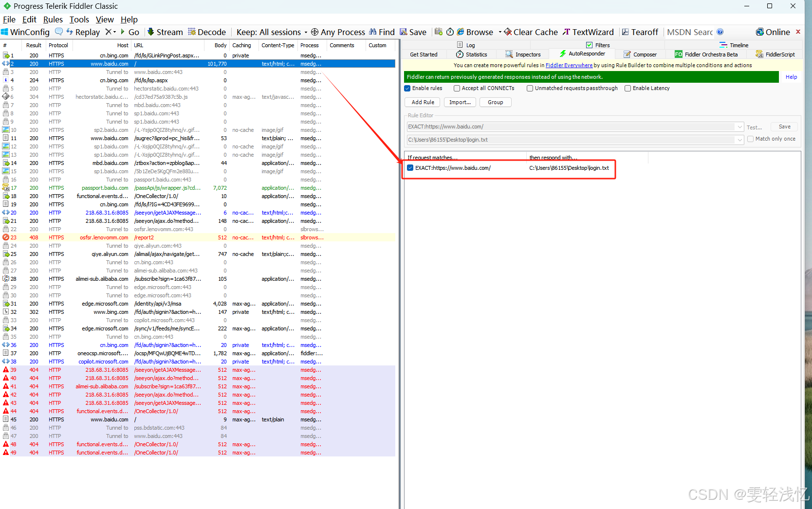Open the TextWizard tool
The width and height of the screenshot is (812, 509).
[588, 32]
